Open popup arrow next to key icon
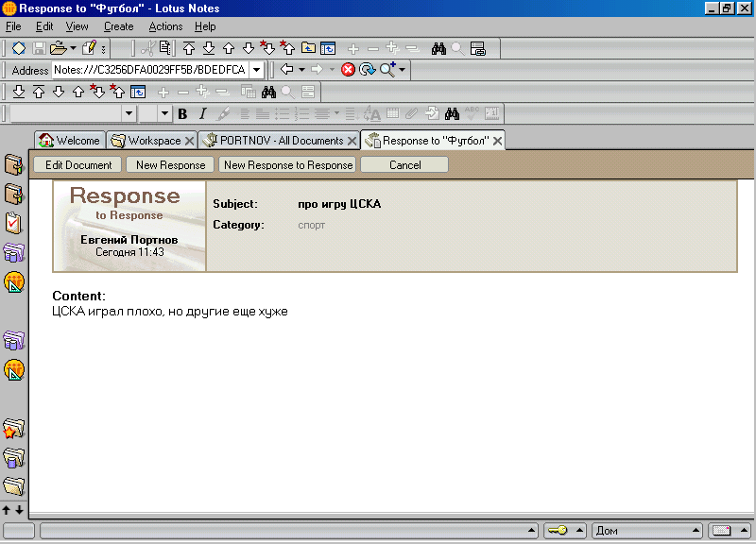Screen dimensions: 756x544 579,531
